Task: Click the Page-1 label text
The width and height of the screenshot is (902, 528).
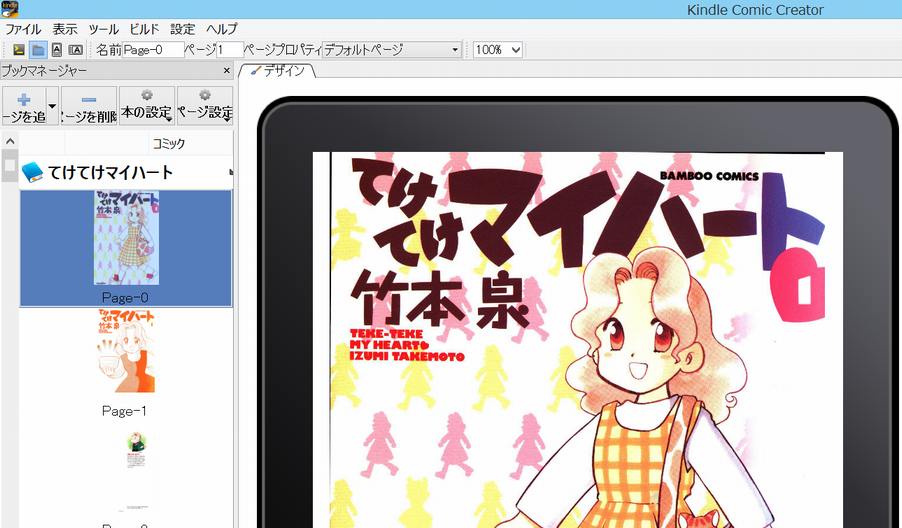Action: tap(124, 411)
